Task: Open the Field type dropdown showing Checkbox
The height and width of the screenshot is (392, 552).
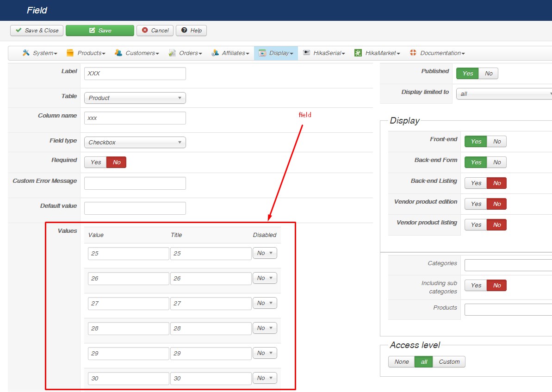Action: [135, 142]
